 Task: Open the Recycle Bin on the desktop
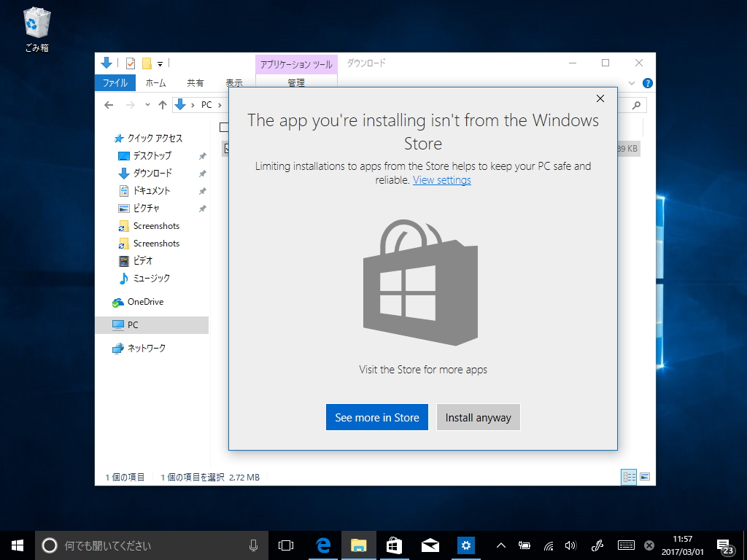point(36,29)
